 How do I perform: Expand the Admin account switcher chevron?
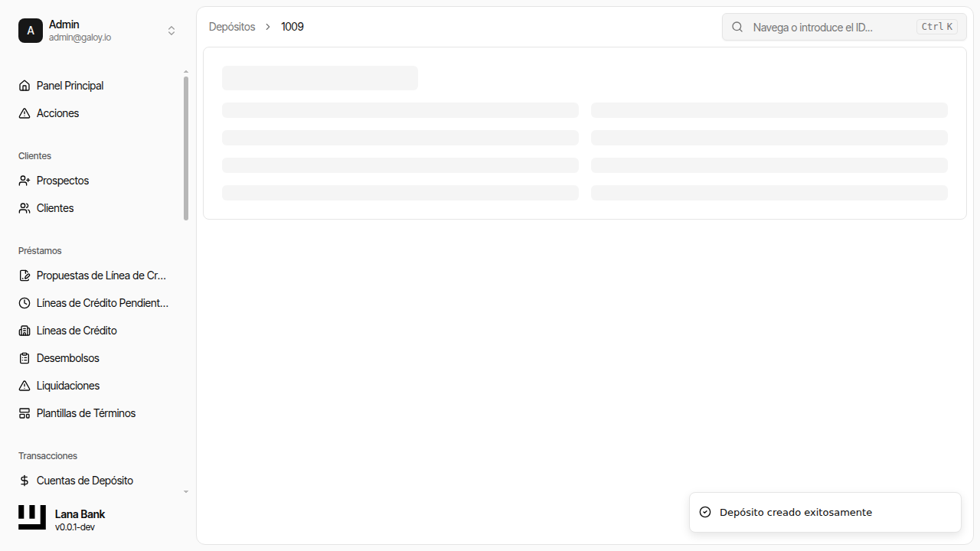tap(171, 31)
